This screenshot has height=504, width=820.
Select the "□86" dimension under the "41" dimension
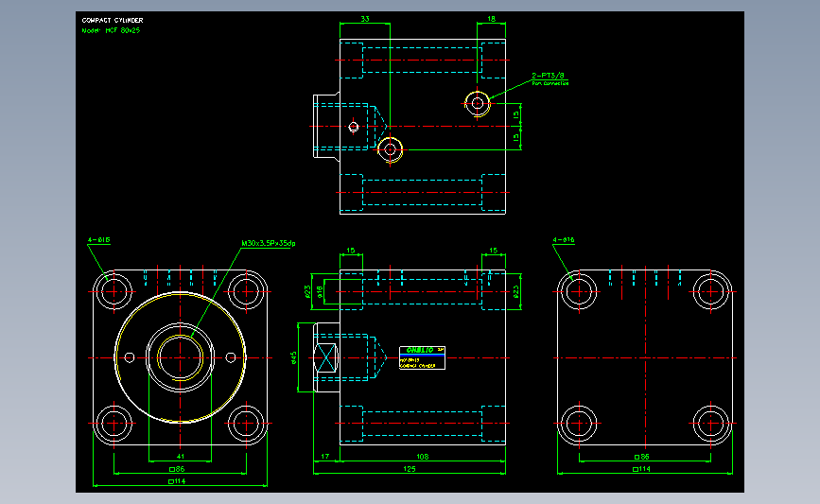(177, 469)
